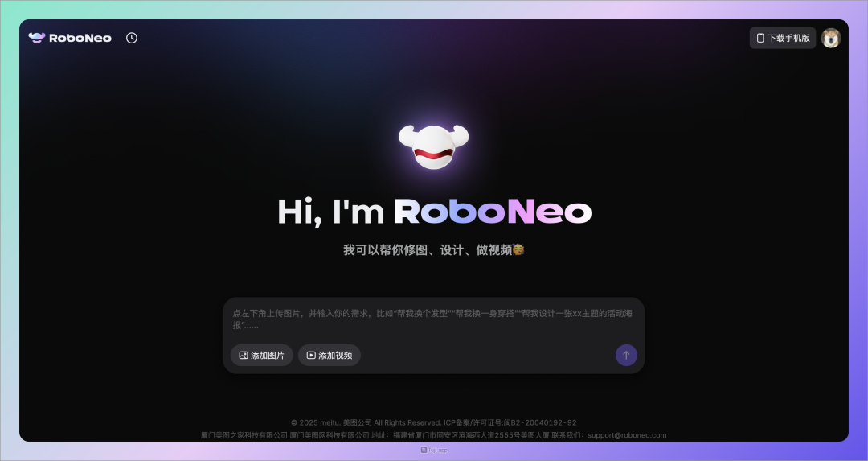Open the user avatar profile menu
This screenshot has height=461, width=868.
click(x=831, y=38)
